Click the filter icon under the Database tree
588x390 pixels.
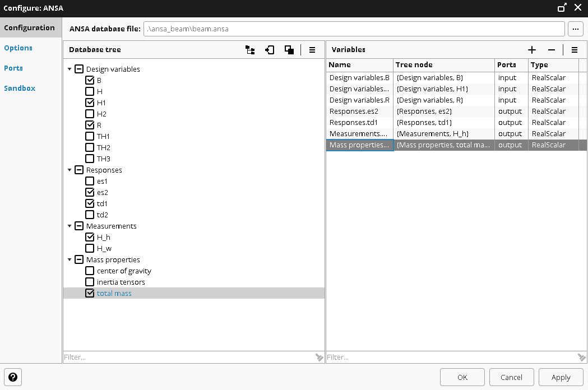319,357
